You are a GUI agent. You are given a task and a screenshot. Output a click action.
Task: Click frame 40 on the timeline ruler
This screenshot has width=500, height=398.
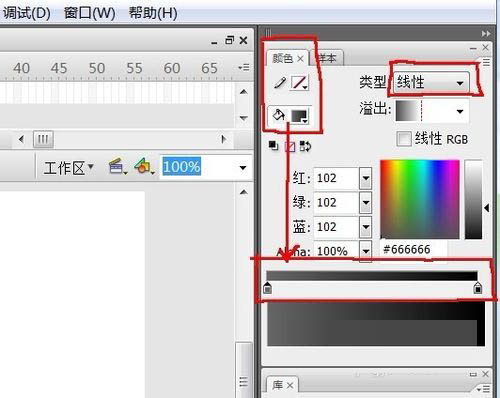(21, 68)
